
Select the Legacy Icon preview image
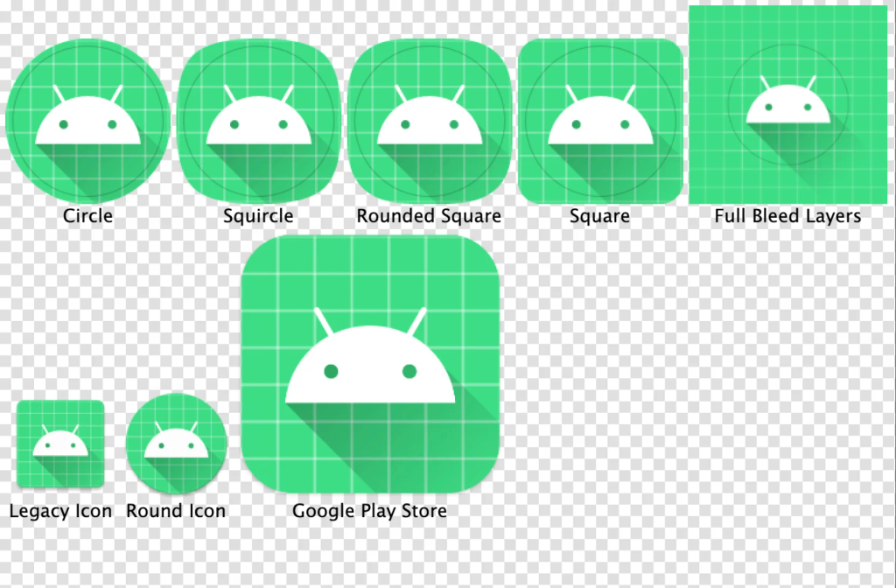(x=60, y=444)
